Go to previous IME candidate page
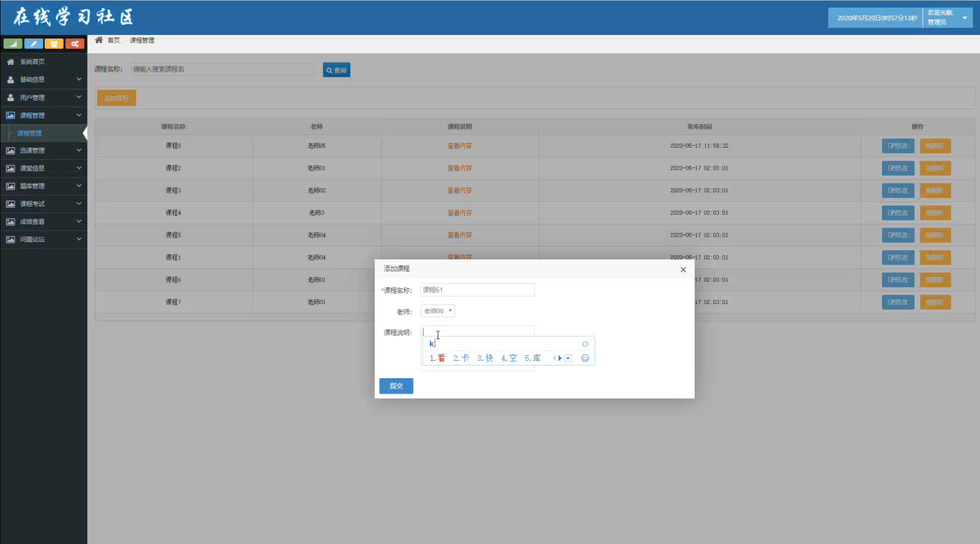 pos(554,358)
